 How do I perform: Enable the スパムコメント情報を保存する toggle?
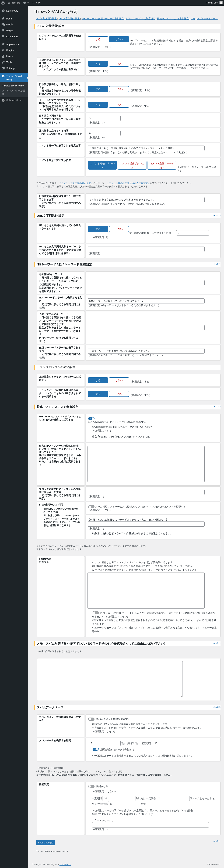[92, 719]
